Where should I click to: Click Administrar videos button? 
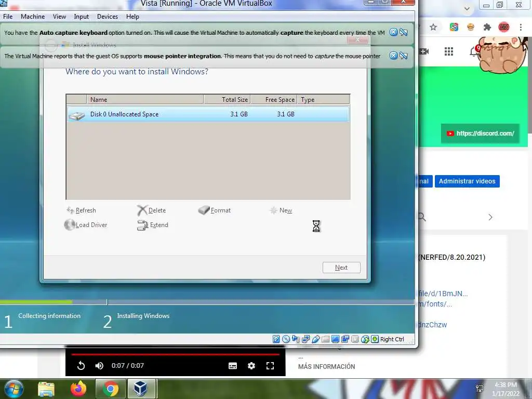coord(467,181)
